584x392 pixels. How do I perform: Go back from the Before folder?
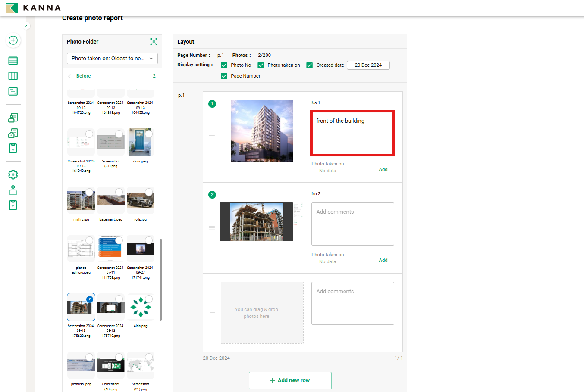69,76
